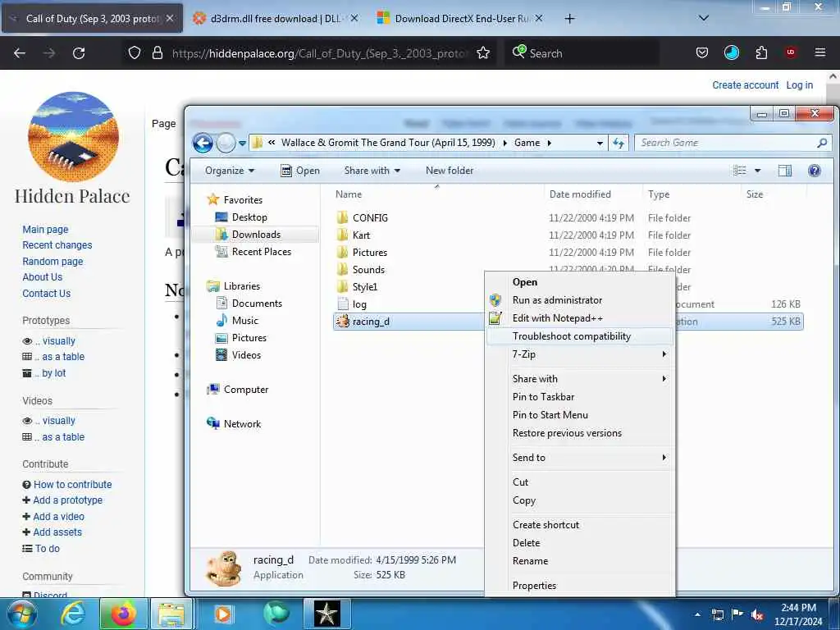Click the star game taskbar icon
The width and height of the screenshot is (840, 630).
(326, 614)
